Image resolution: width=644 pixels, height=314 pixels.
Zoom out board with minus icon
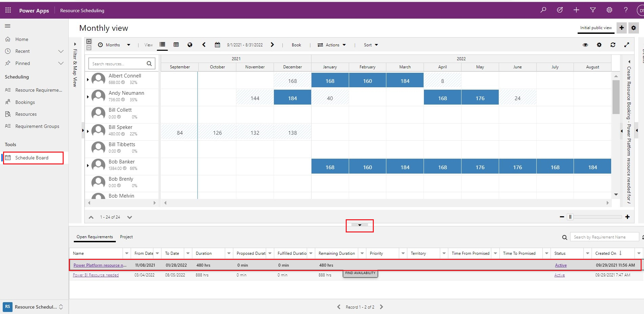point(562,217)
